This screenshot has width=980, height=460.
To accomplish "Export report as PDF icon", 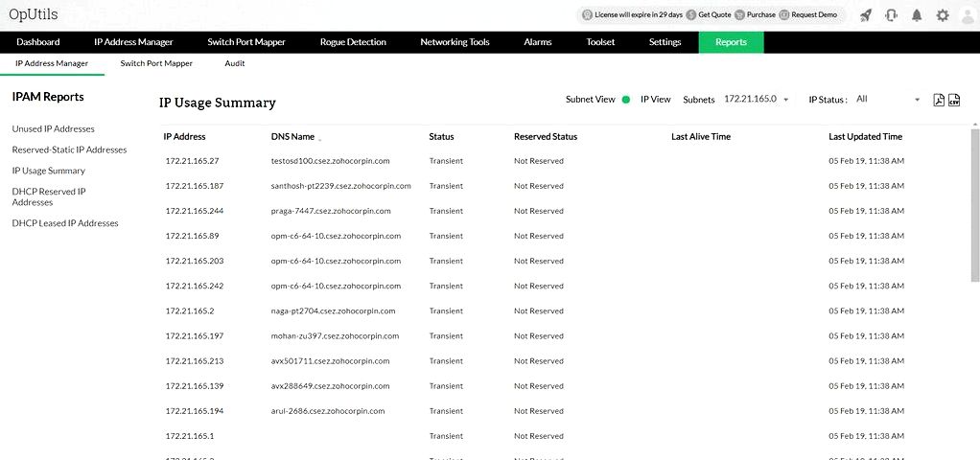I will 939,100.
